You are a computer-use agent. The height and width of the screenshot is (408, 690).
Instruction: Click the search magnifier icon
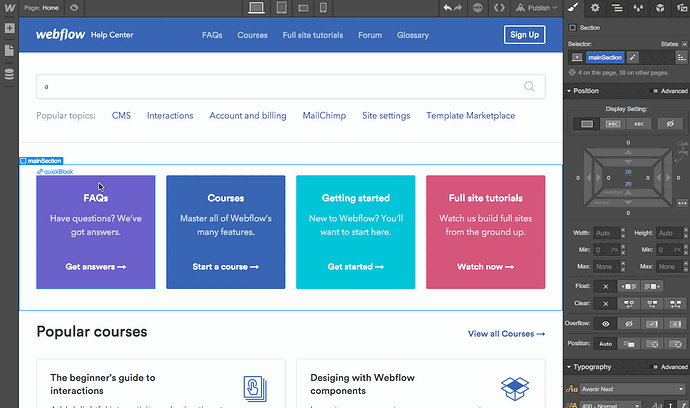tap(529, 87)
